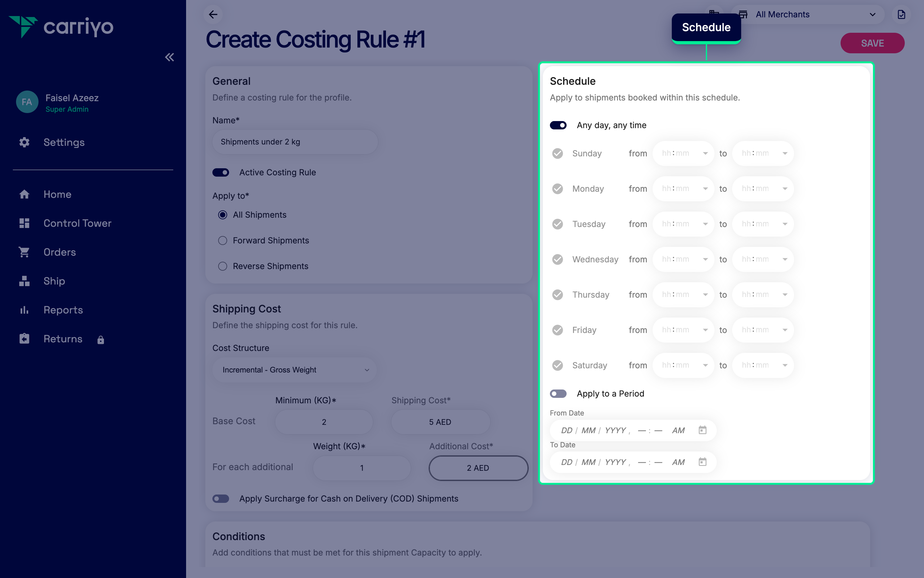The width and height of the screenshot is (924, 578).
Task: Go to Home in the sidebar
Action: 57,194
